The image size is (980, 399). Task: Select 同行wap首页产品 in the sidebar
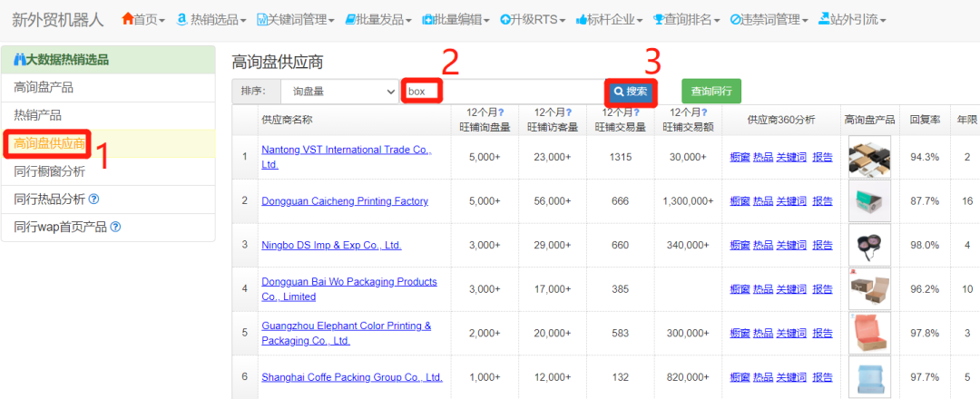tap(108, 228)
